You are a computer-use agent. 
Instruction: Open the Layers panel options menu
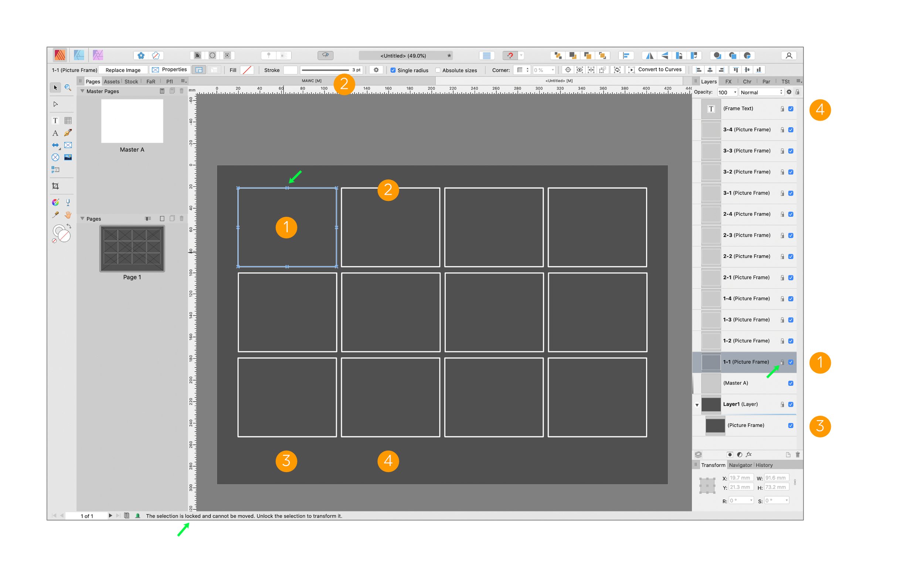pos(799,81)
